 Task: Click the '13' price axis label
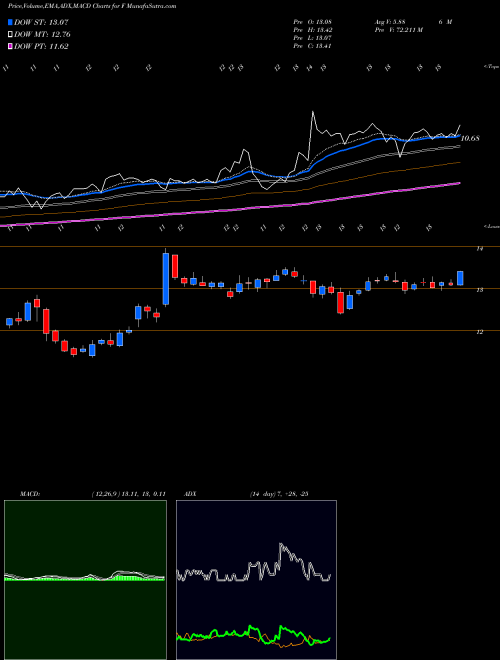[479, 290]
